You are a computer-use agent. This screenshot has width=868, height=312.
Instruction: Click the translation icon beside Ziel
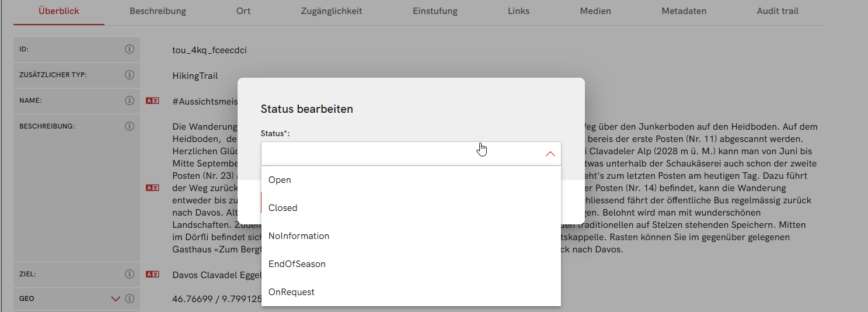click(x=152, y=274)
